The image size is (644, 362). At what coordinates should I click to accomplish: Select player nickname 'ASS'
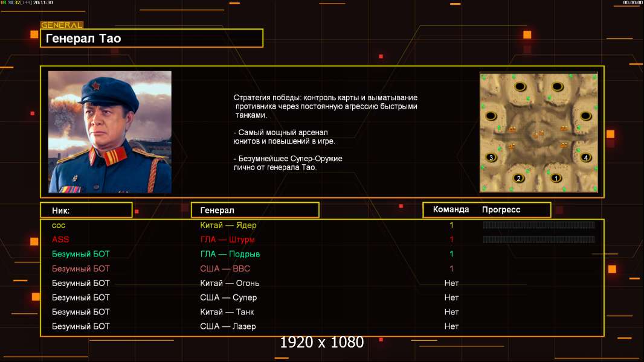click(60, 240)
